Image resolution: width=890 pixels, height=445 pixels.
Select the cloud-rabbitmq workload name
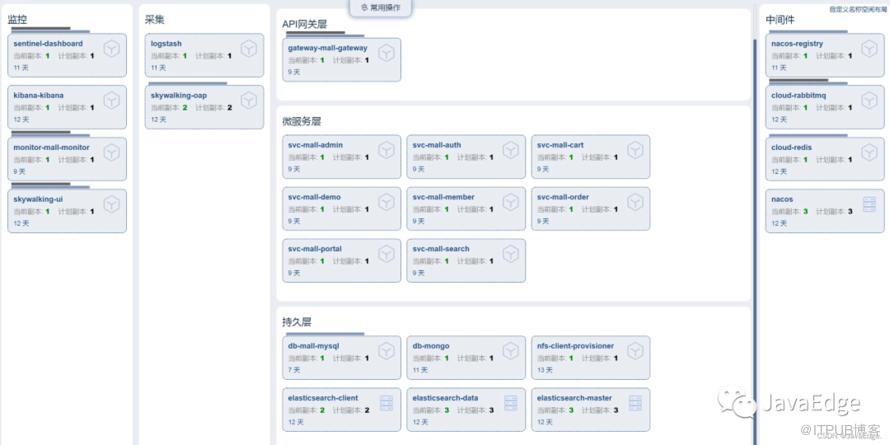click(799, 95)
